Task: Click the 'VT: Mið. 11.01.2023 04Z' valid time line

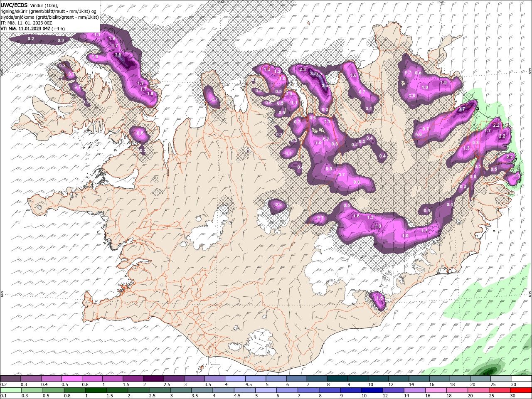Action: click(25, 28)
